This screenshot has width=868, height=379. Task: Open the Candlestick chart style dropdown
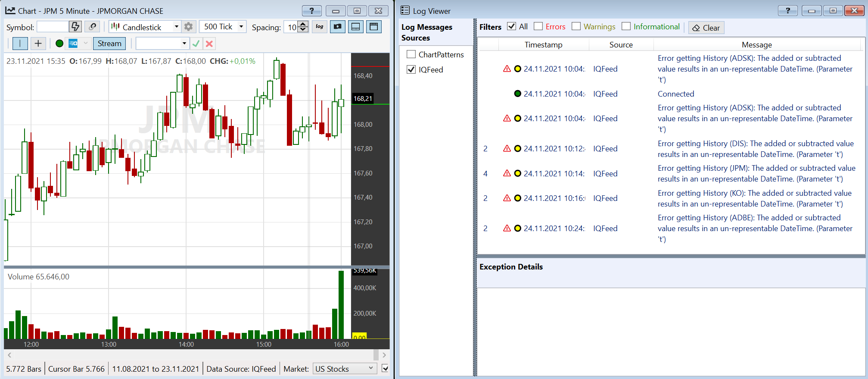coord(176,27)
